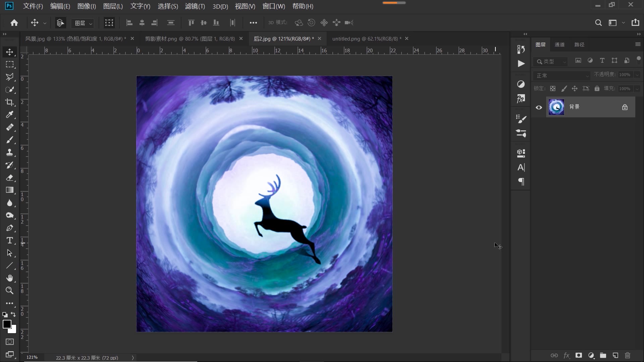The image size is (644, 362).
Task: Toggle the show transform controls option
Action: coord(109,23)
